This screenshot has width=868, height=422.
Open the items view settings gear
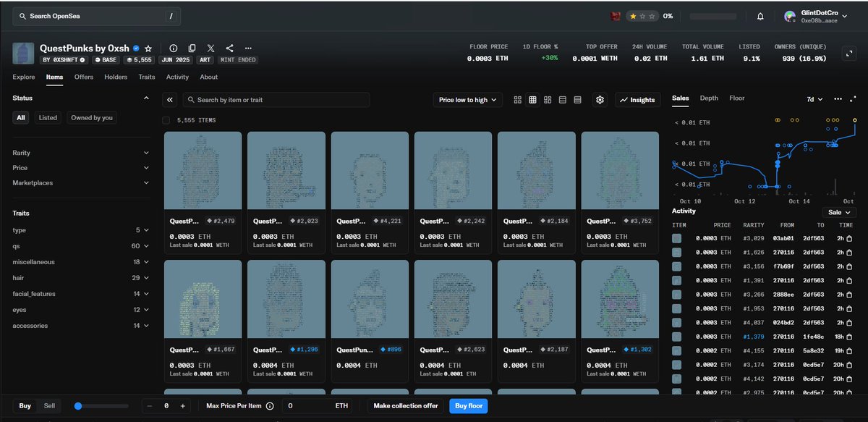click(600, 100)
